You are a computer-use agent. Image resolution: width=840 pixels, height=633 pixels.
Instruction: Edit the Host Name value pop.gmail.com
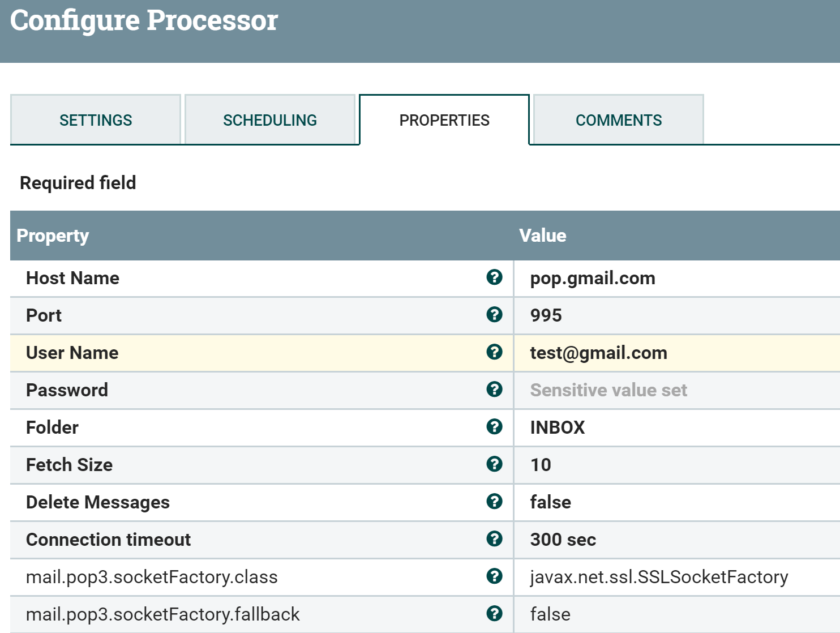click(592, 277)
